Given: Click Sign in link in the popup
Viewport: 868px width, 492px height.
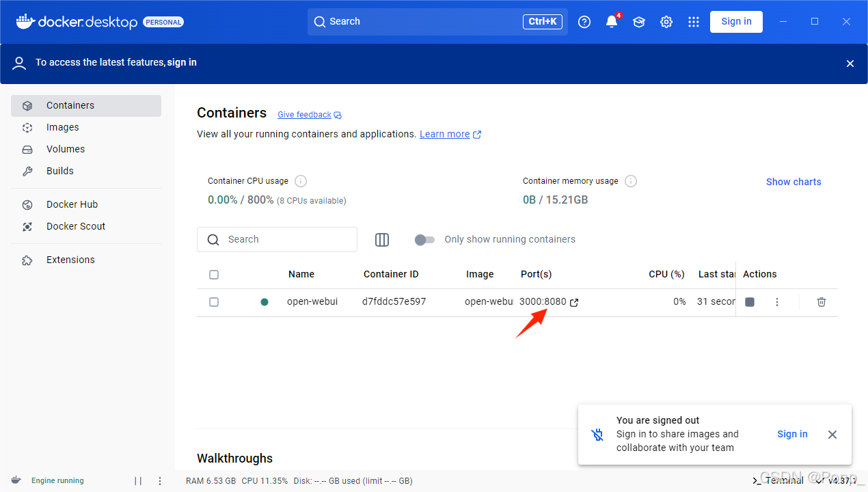Looking at the screenshot, I should tap(792, 435).
